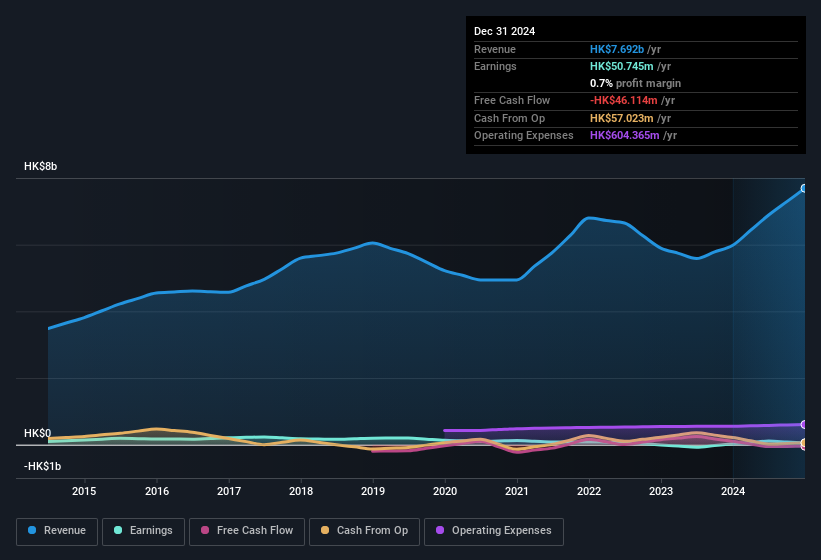Click the 2021 x-axis label

tap(517, 491)
